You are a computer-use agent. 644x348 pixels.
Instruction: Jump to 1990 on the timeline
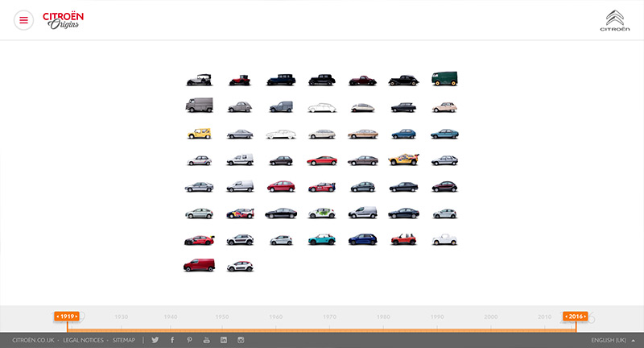point(437,317)
